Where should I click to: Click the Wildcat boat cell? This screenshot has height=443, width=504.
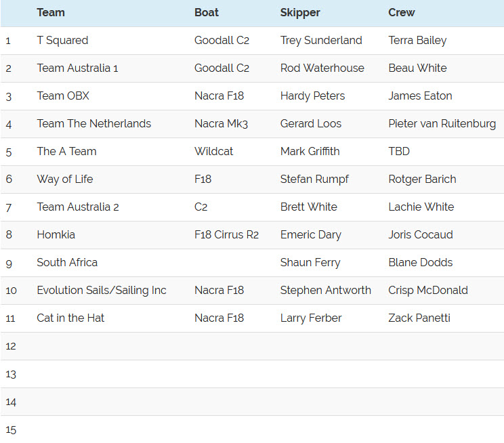click(213, 151)
